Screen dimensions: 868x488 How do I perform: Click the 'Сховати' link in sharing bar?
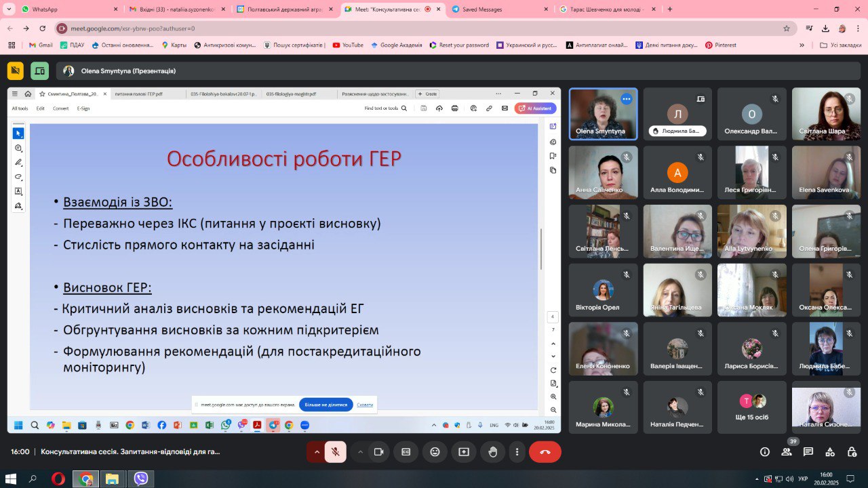tap(365, 405)
